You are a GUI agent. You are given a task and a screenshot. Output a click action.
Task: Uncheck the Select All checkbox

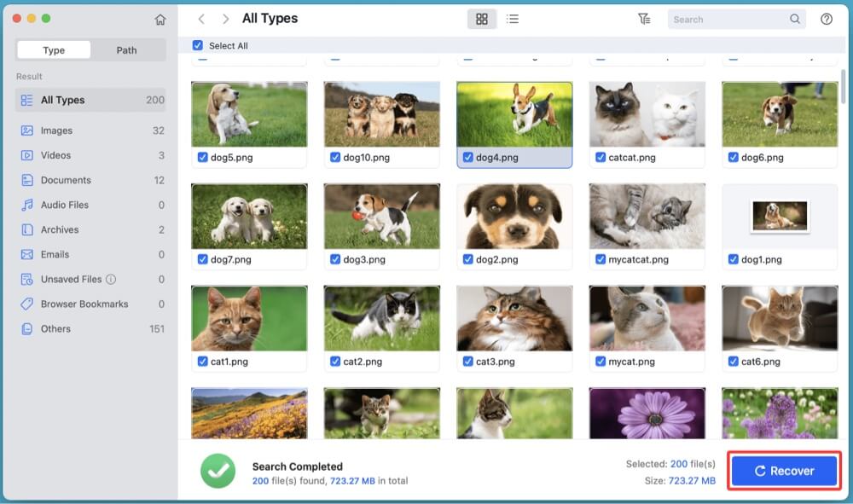click(198, 46)
